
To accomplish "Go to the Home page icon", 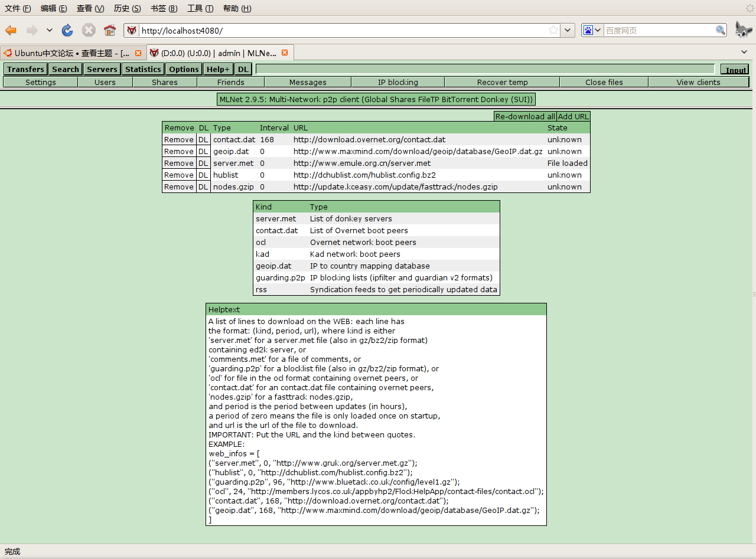I will [x=109, y=30].
